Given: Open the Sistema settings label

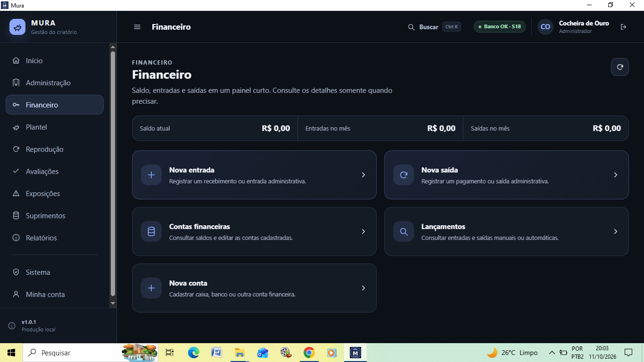Looking at the screenshot, I should tap(38, 272).
